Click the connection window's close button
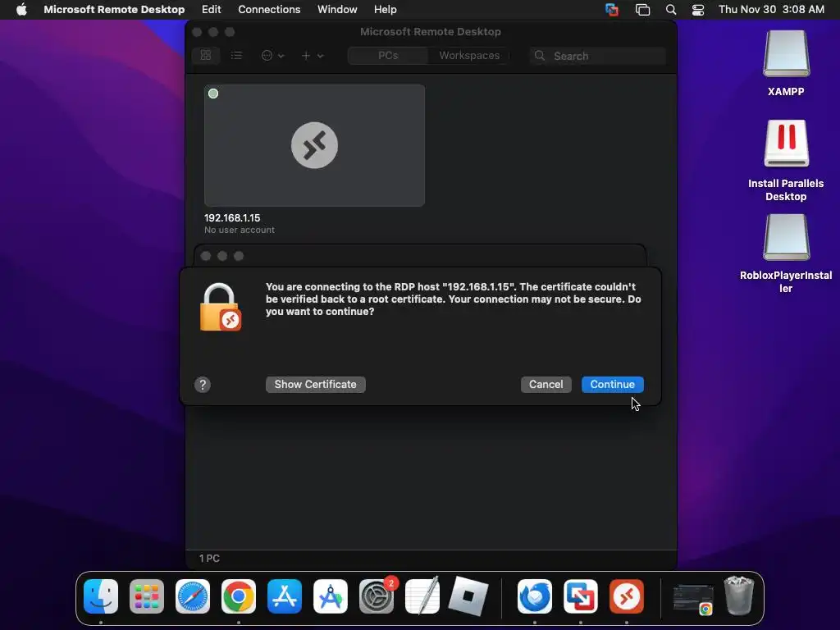 coord(206,256)
